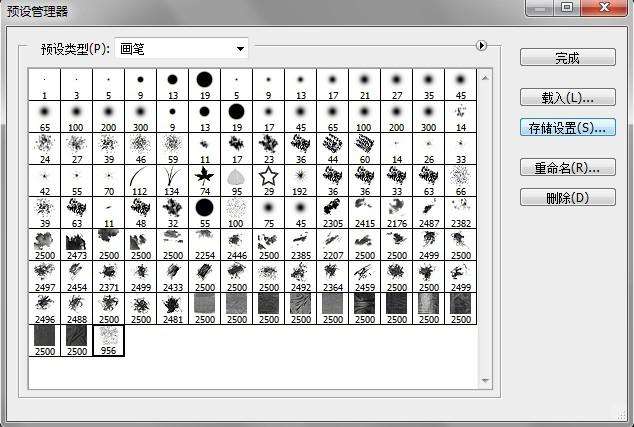634x427 pixels.
Task: Select the size 35 soft round brush
Action: [429, 85]
